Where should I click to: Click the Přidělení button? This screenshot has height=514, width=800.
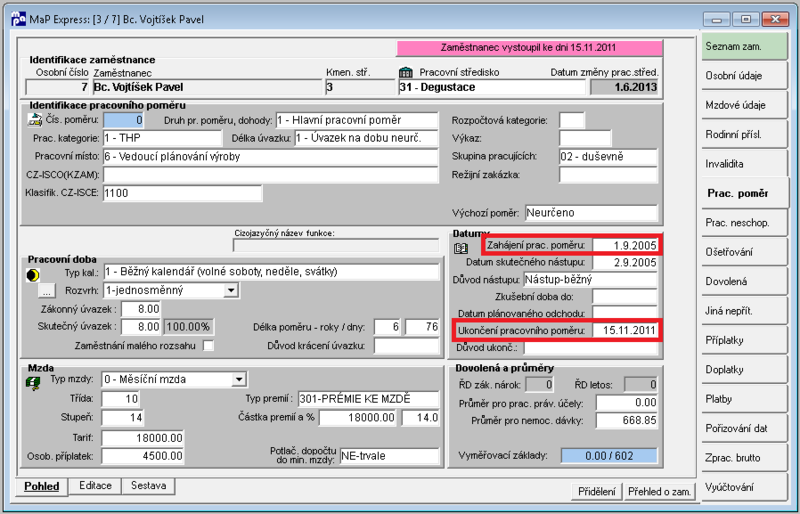(x=597, y=492)
